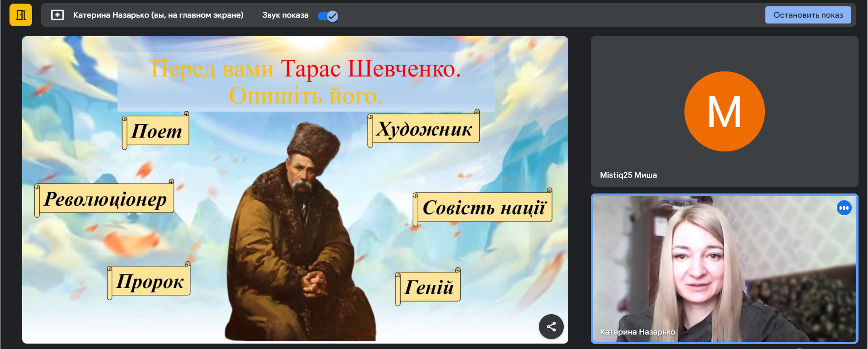Click the slide title 'Перед вами Тарас Шевченко'
This screenshot has height=349, width=868.
[306, 69]
